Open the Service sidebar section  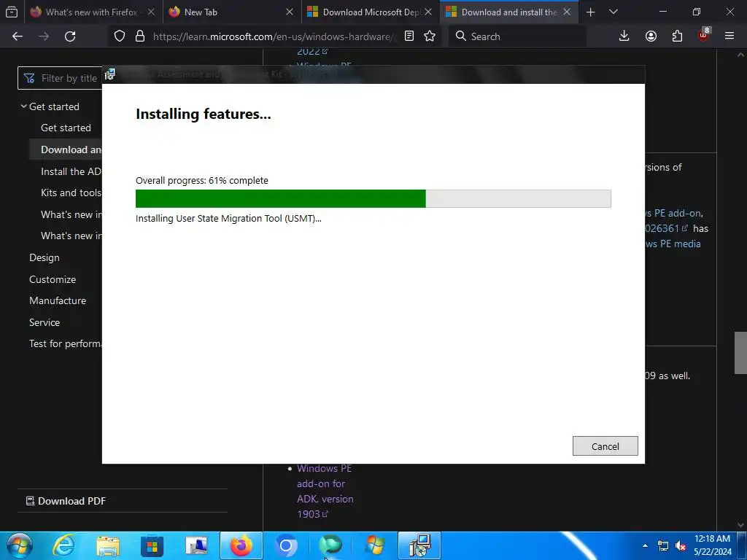pyautogui.click(x=44, y=322)
